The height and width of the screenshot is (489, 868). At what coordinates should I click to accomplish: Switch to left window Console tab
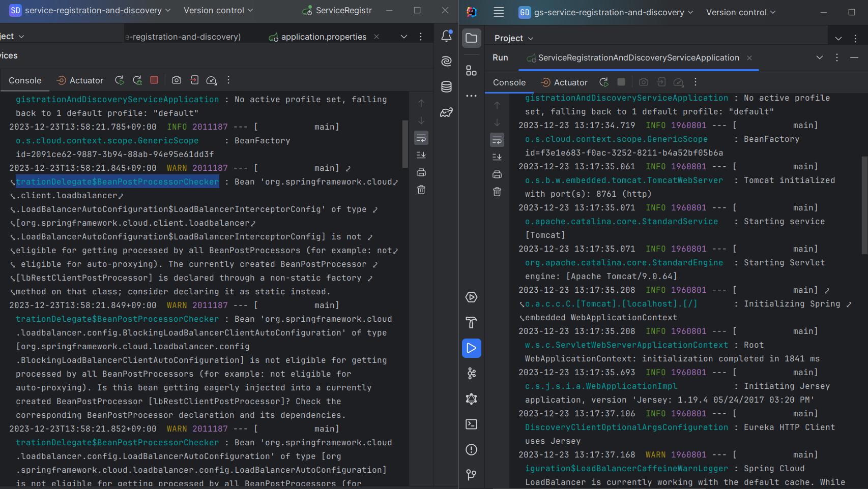pyautogui.click(x=25, y=80)
